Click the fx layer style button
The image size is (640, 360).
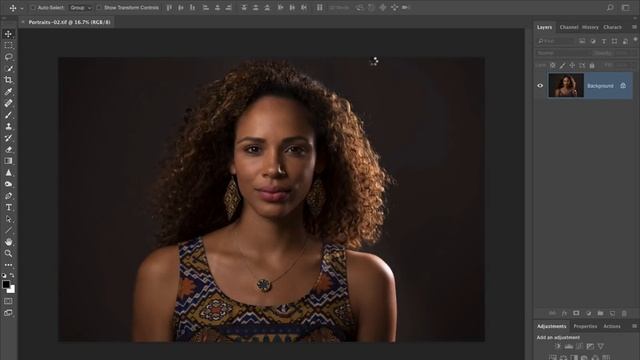click(x=564, y=313)
